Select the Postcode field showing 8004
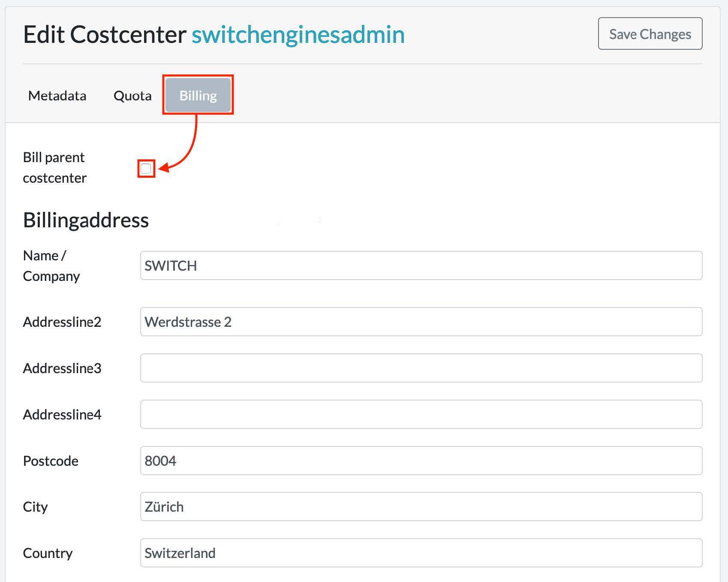The height and width of the screenshot is (582, 728). click(421, 461)
